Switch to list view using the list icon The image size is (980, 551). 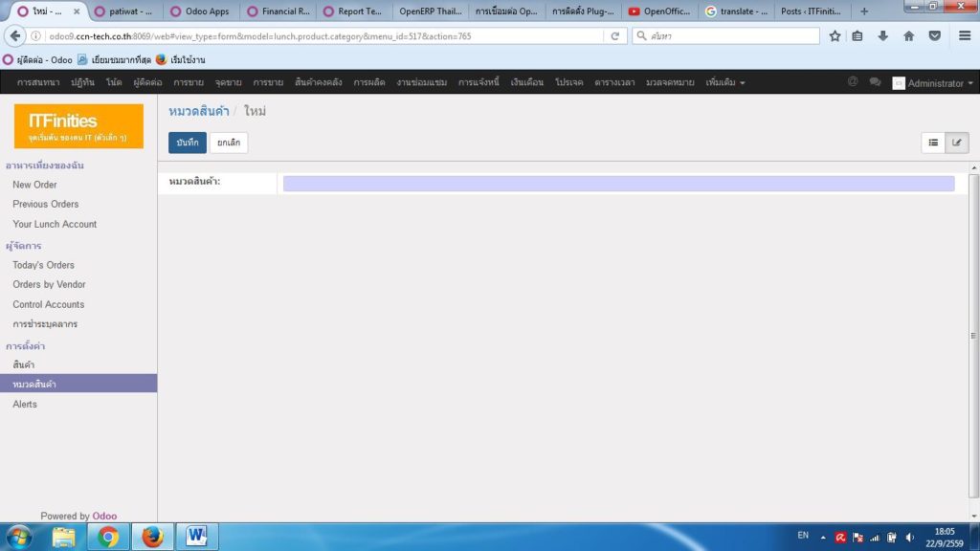pyautogui.click(x=933, y=142)
